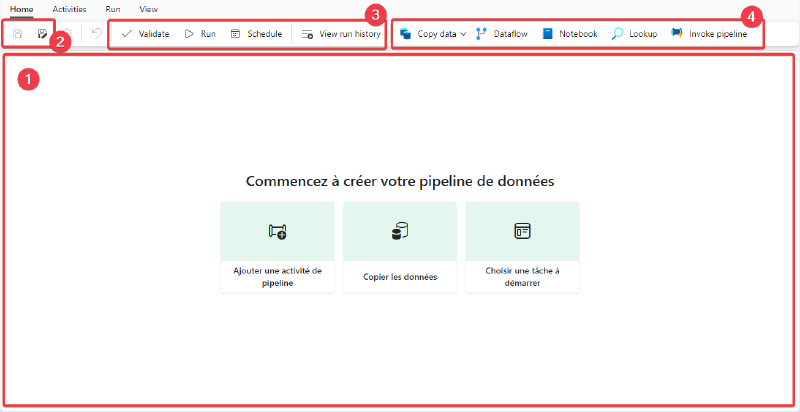Image resolution: width=800 pixels, height=412 pixels.
Task: Open the Run ribbon tab
Action: click(x=113, y=9)
